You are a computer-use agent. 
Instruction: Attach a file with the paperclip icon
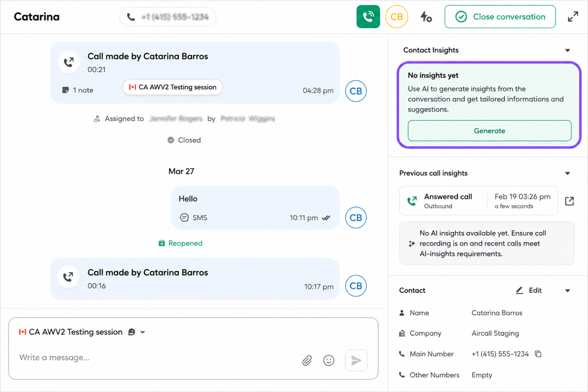click(307, 361)
